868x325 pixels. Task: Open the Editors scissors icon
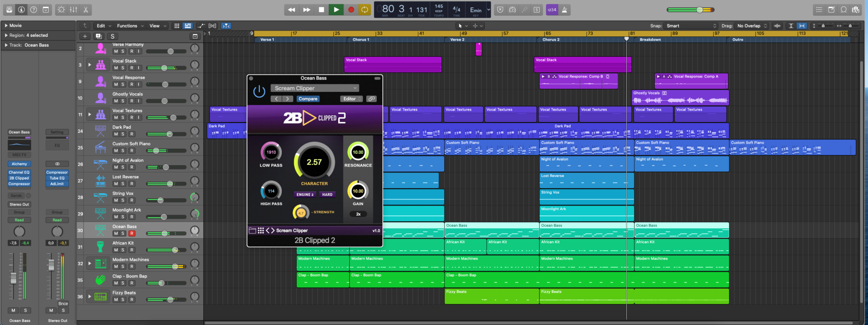[86, 10]
